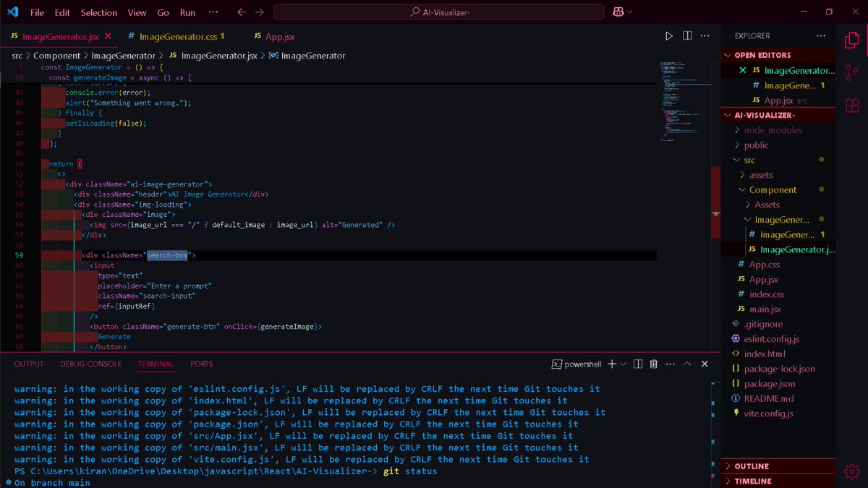The height and width of the screenshot is (488, 868).
Task: Open Explorer views and more actions ellipsis
Action: coord(820,35)
